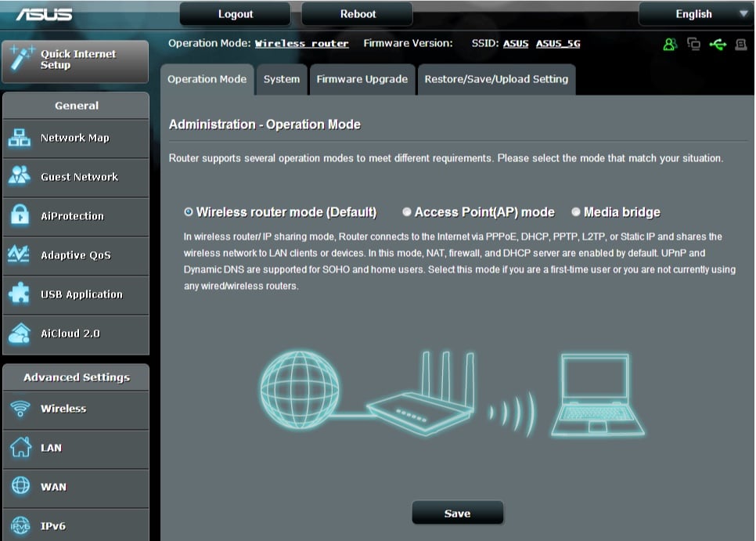This screenshot has width=756, height=541.
Task: Click the green guest users status icon
Action: coord(670,45)
